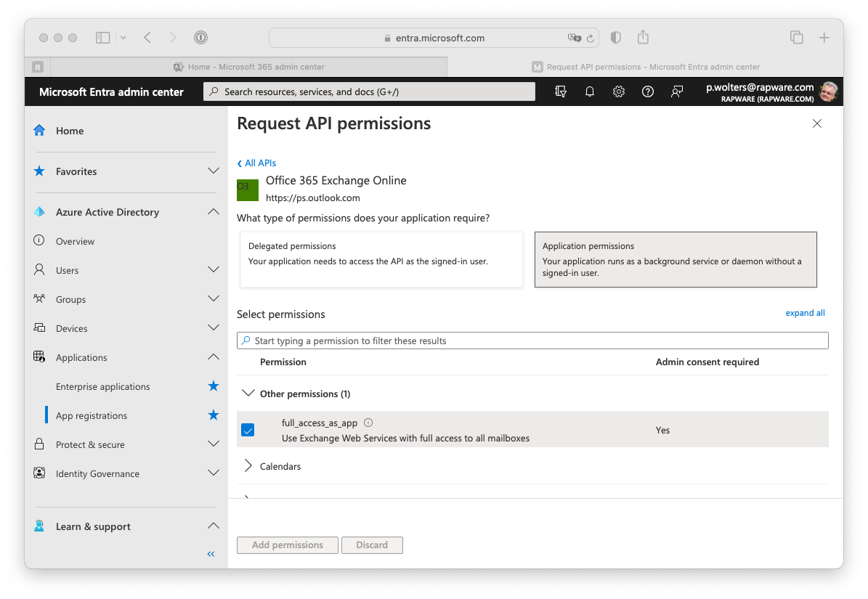The width and height of the screenshot is (868, 599).
Task: Open App registrations in the sidebar
Action: (x=92, y=415)
